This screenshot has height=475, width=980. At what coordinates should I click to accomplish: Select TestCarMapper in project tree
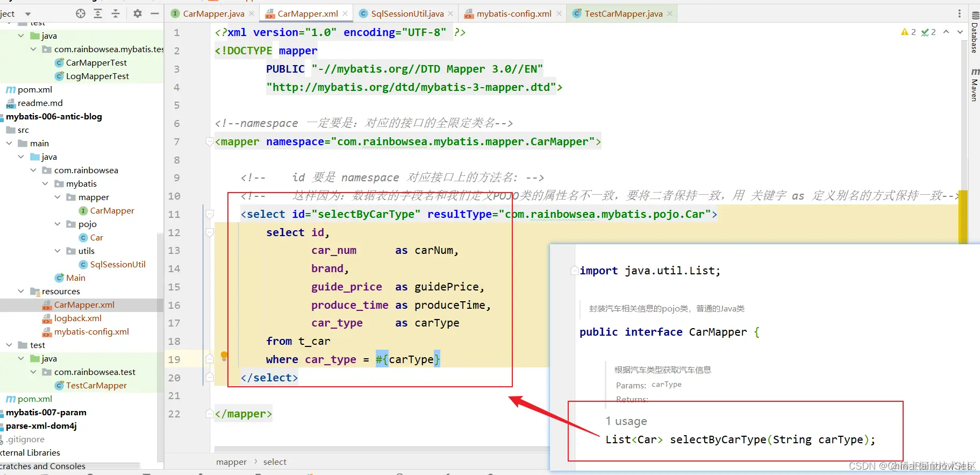coord(96,385)
